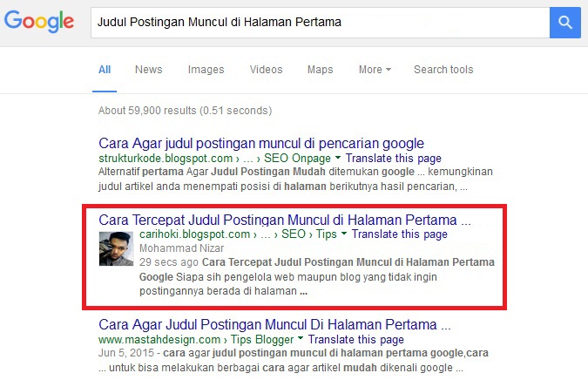Switch to the News tab
Viewport: 588px width, 380px height.
pyautogui.click(x=149, y=70)
